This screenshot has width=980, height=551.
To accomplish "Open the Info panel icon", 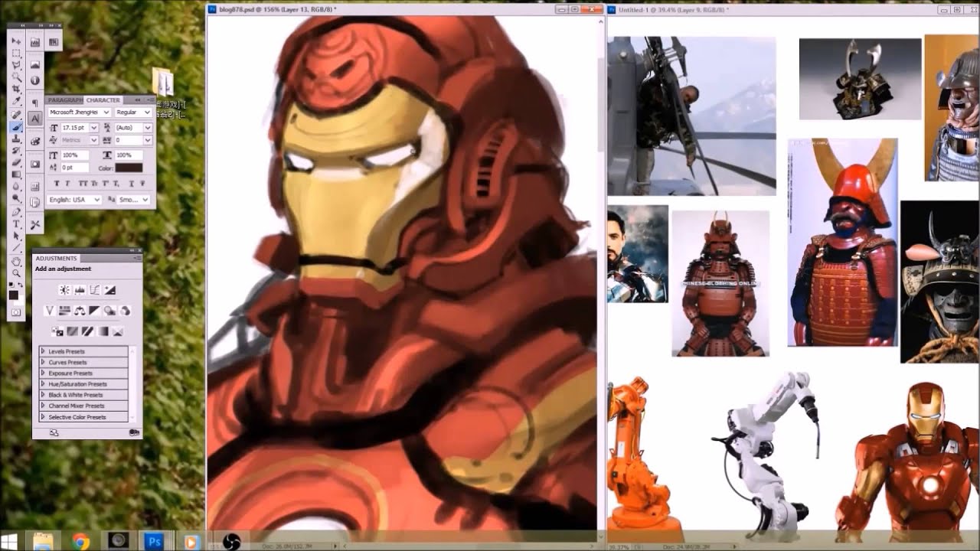I will click(34, 80).
